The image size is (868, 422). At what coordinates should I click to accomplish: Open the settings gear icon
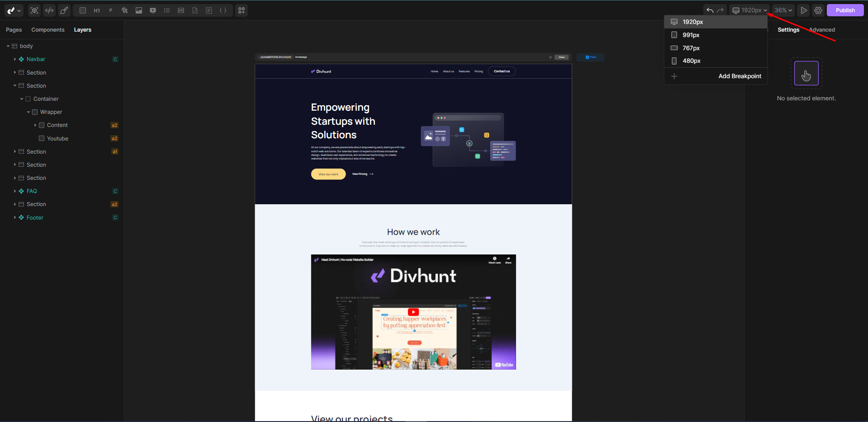coord(818,10)
